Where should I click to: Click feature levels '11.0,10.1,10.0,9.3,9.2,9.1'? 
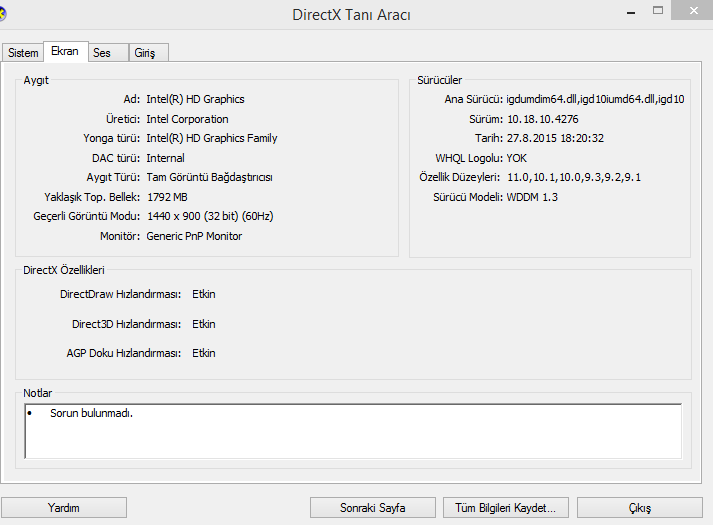click(x=574, y=177)
